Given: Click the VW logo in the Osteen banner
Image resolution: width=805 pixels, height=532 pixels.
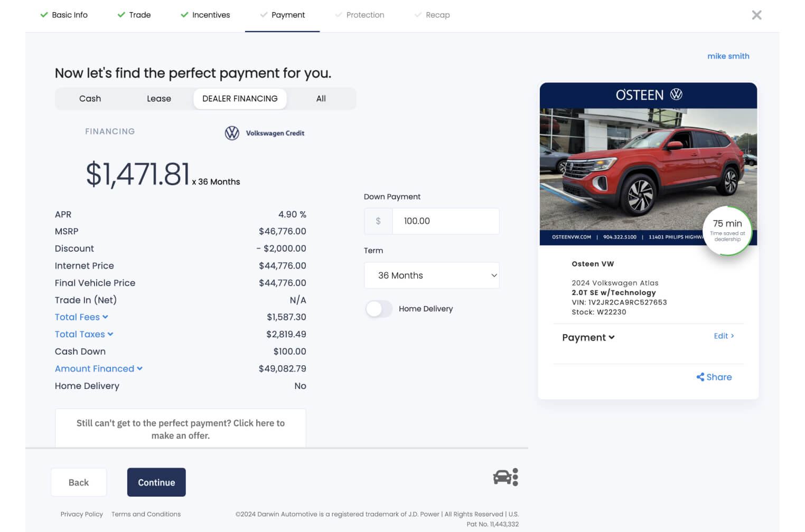Looking at the screenshot, I should tap(676, 94).
